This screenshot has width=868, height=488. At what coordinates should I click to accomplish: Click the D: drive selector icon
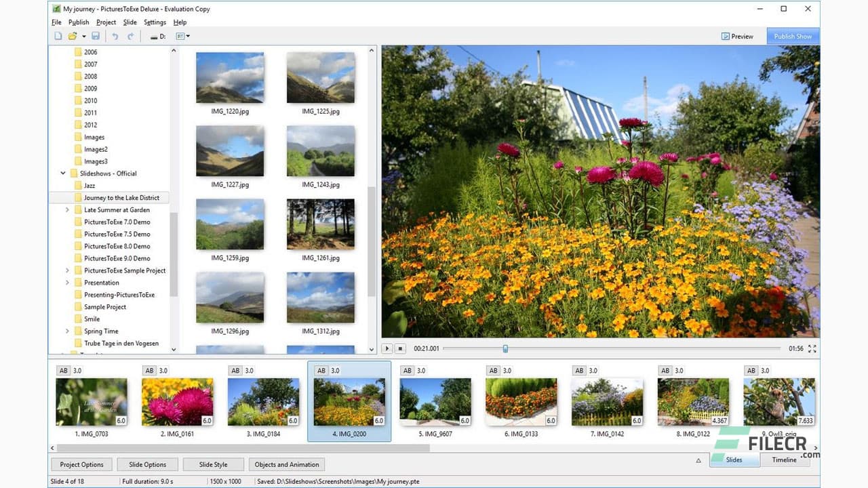(x=157, y=36)
